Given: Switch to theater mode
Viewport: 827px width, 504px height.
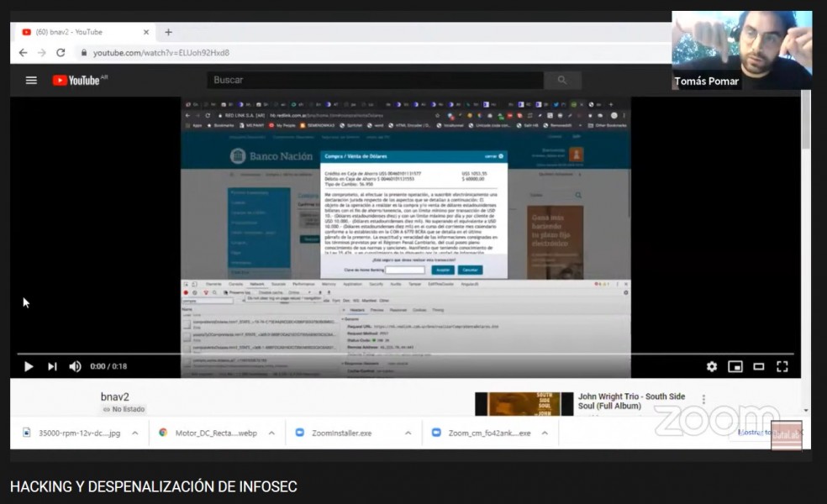Looking at the screenshot, I should point(758,366).
